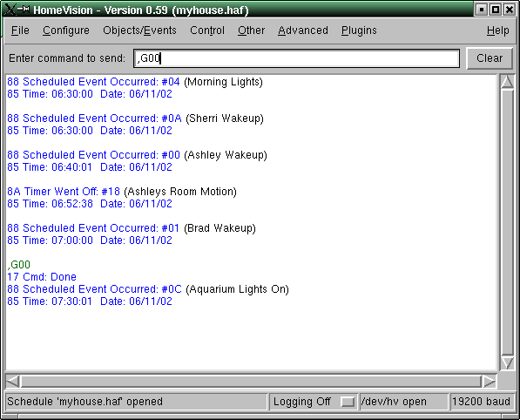Open the Advanced menu
Viewport: 520px width, 420px height.
click(303, 30)
